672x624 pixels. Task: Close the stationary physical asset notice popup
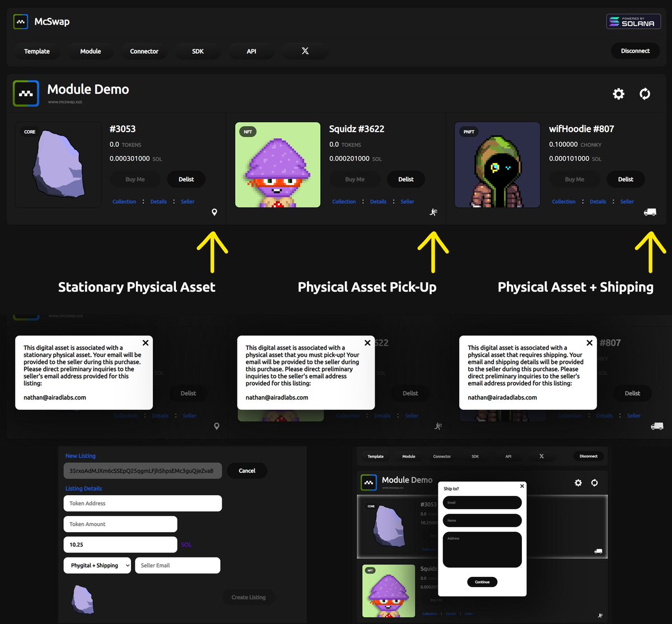click(146, 343)
